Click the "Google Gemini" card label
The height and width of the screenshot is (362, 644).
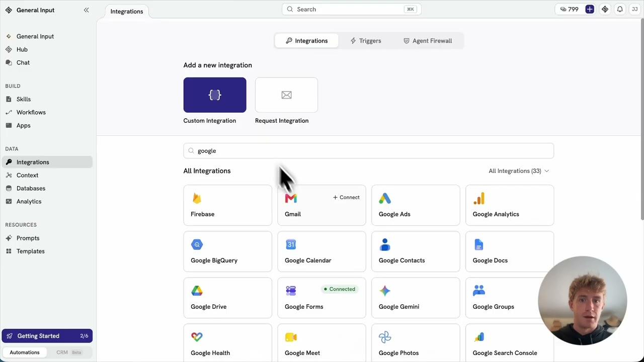point(399,307)
